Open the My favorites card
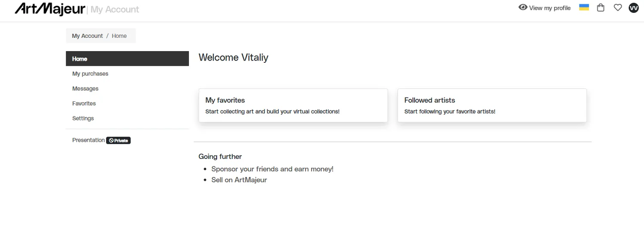This screenshot has height=241, width=644. (x=293, y=105)
